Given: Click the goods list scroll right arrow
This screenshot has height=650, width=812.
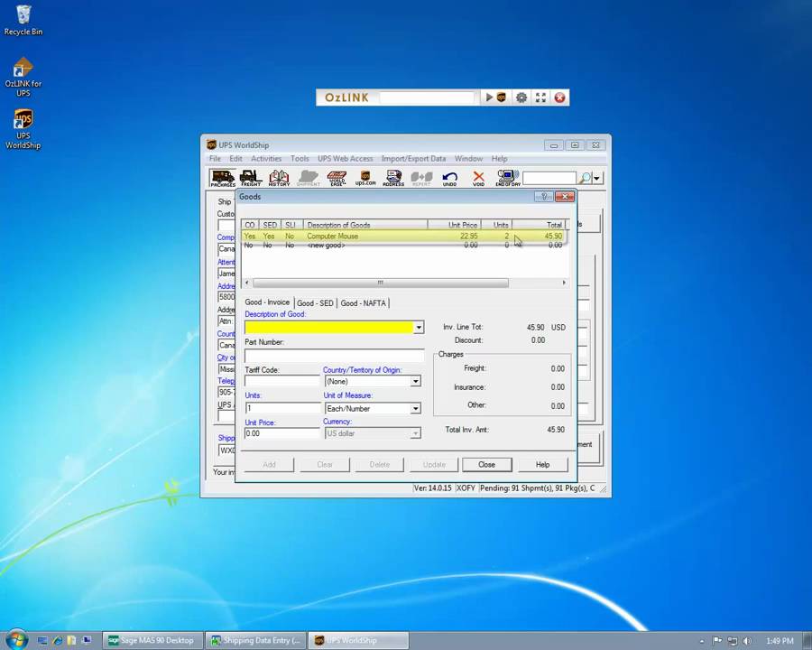Looking at the screenshot, I should [564, 283].
